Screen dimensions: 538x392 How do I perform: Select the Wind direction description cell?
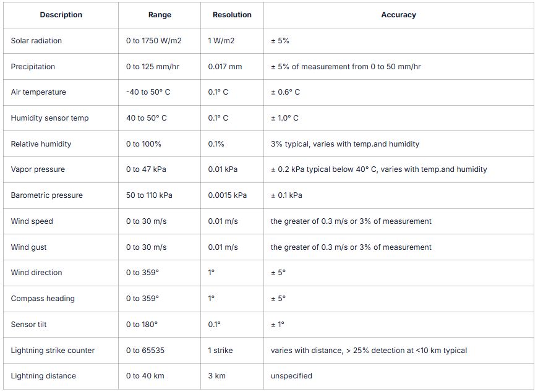click(36, 273)
